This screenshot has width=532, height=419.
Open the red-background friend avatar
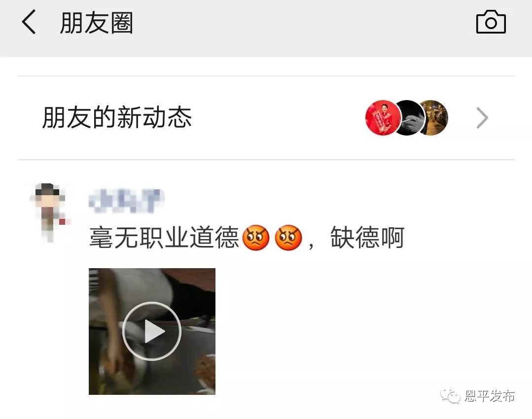[x=383, y=118]
